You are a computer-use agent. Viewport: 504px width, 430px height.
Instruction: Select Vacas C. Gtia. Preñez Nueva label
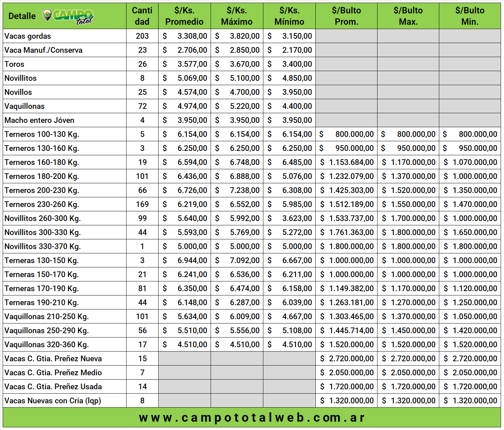[x=53, y=359]
